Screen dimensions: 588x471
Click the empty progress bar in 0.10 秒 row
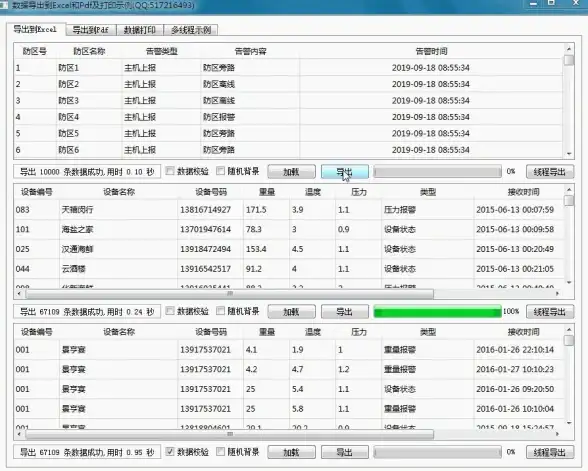coord(437,172)
